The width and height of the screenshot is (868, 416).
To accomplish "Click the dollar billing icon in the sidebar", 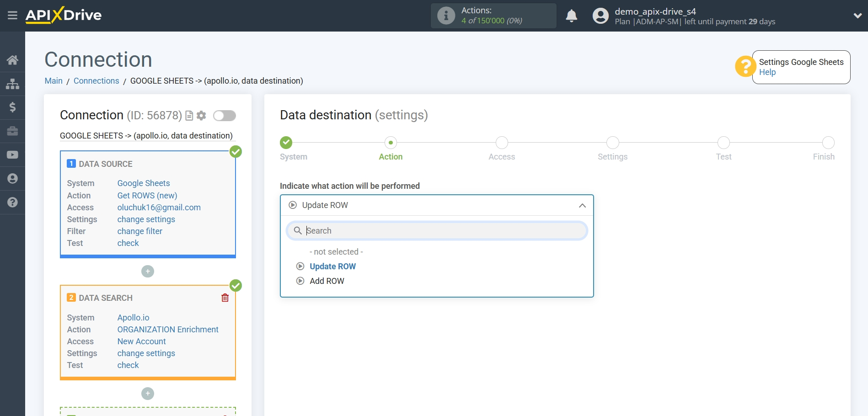I will [x=12, y=107].
